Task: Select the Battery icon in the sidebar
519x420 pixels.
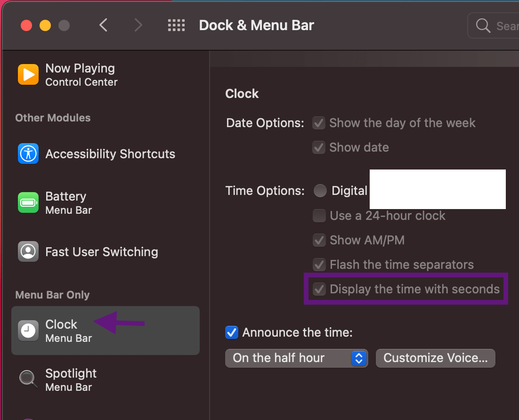Action: pos(28,202)
